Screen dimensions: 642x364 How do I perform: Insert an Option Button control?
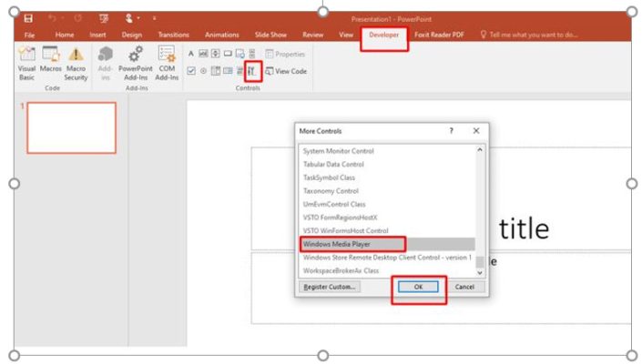(203, 71)
